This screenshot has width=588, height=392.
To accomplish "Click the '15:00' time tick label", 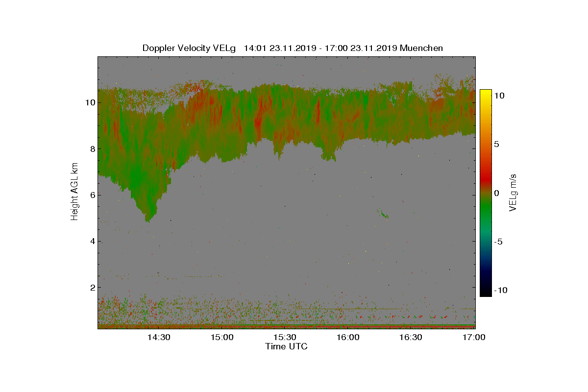I will click(222, 337).
